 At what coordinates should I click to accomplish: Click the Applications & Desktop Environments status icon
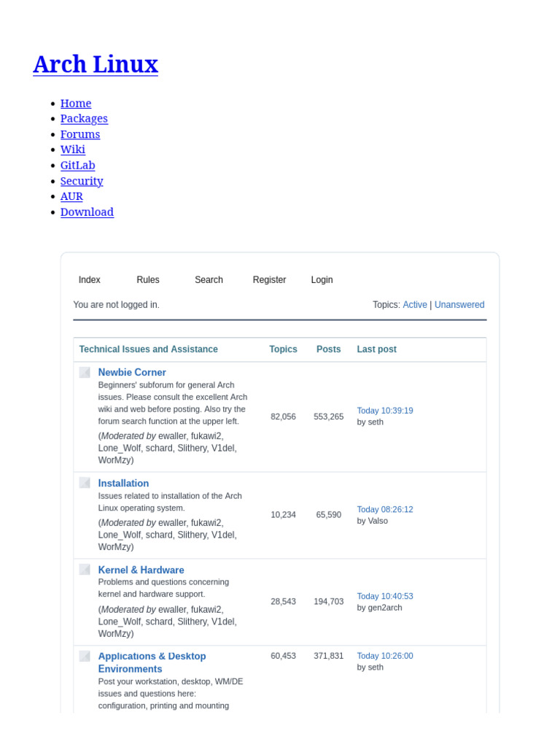point(85,656)
